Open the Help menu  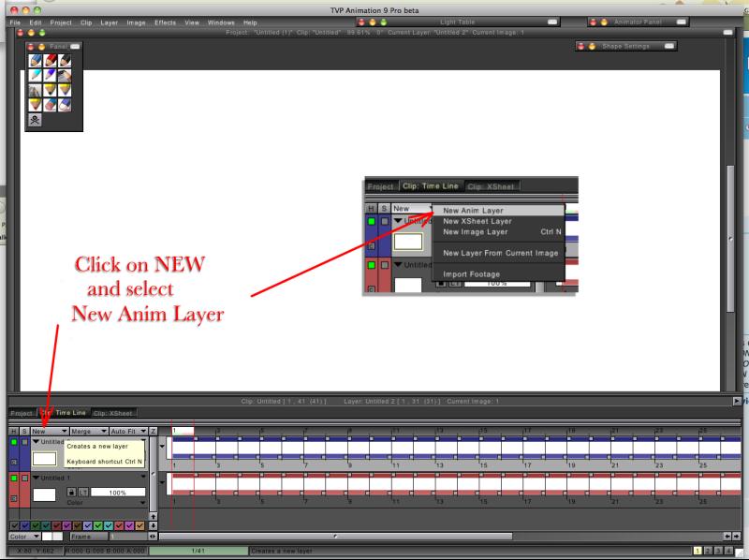[250, 22]
